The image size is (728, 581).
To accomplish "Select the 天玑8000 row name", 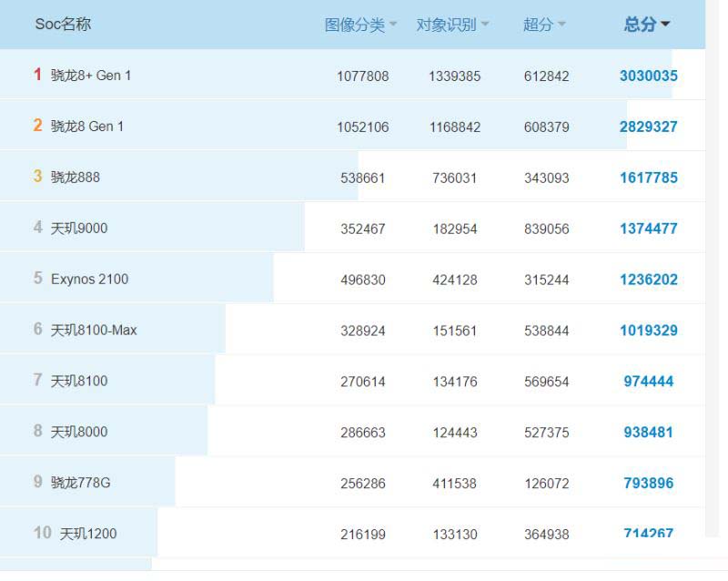I will coord(79,432).
